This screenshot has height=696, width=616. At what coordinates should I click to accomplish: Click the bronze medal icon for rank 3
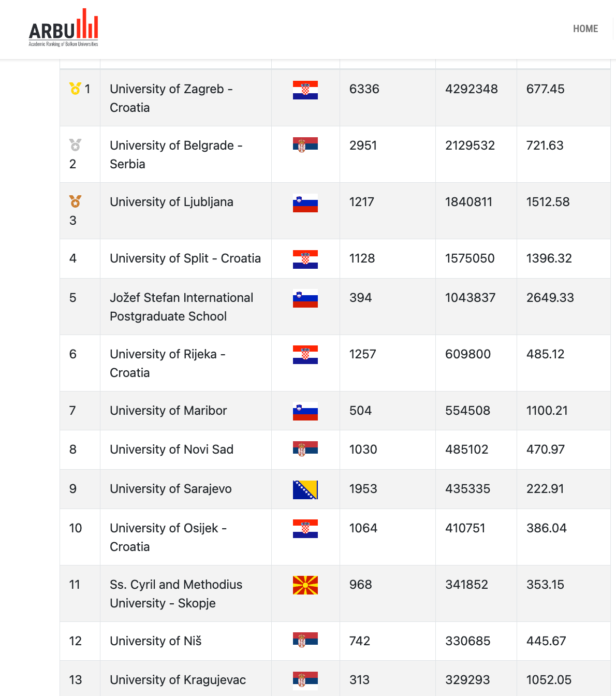tap(75, 201)
